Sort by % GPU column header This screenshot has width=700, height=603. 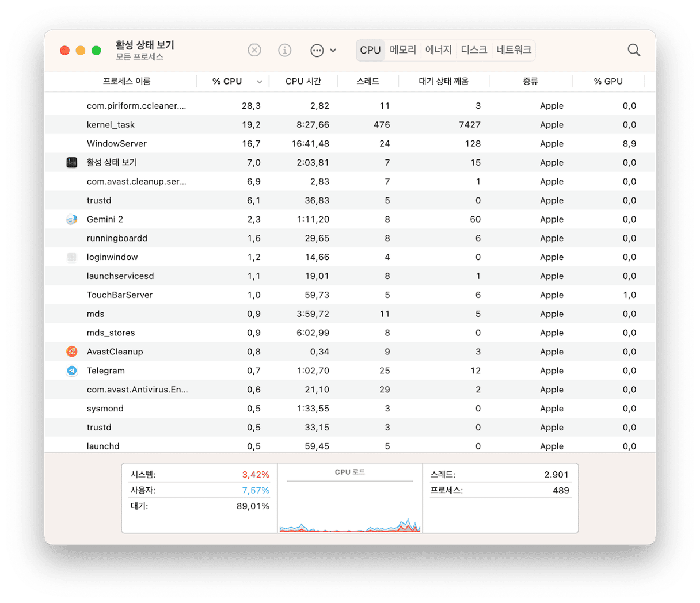tap(608, 81)
